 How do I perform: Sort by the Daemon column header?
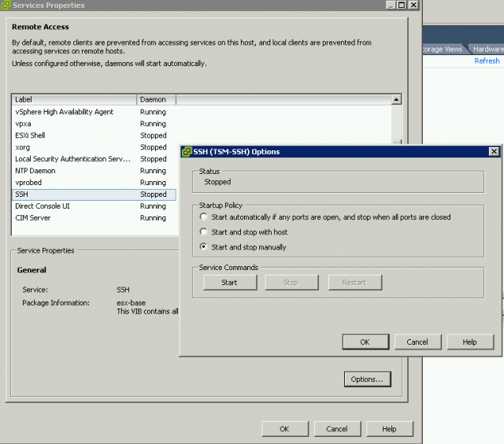click(x=156, y=100)
